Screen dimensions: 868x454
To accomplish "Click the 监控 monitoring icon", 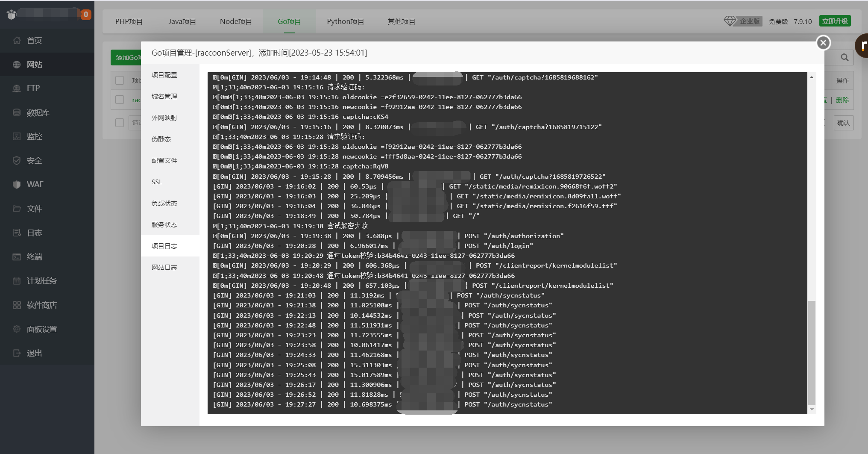I will pos(17,136).
